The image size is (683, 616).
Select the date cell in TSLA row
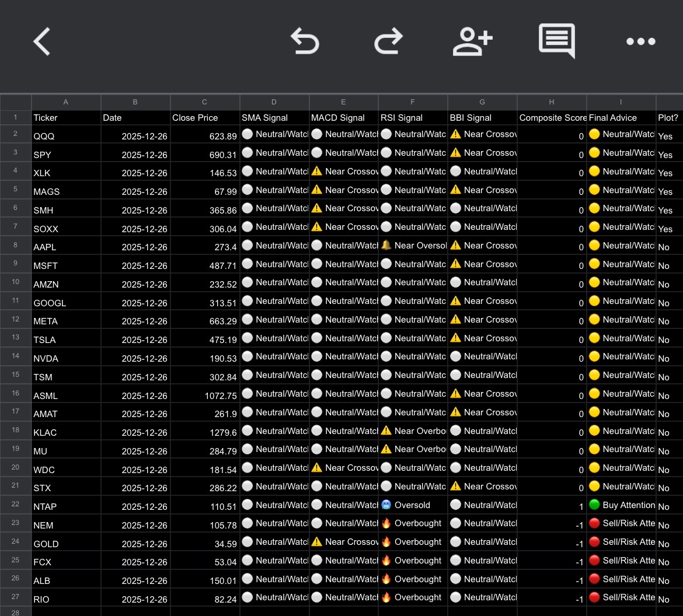tap(135, 338)
